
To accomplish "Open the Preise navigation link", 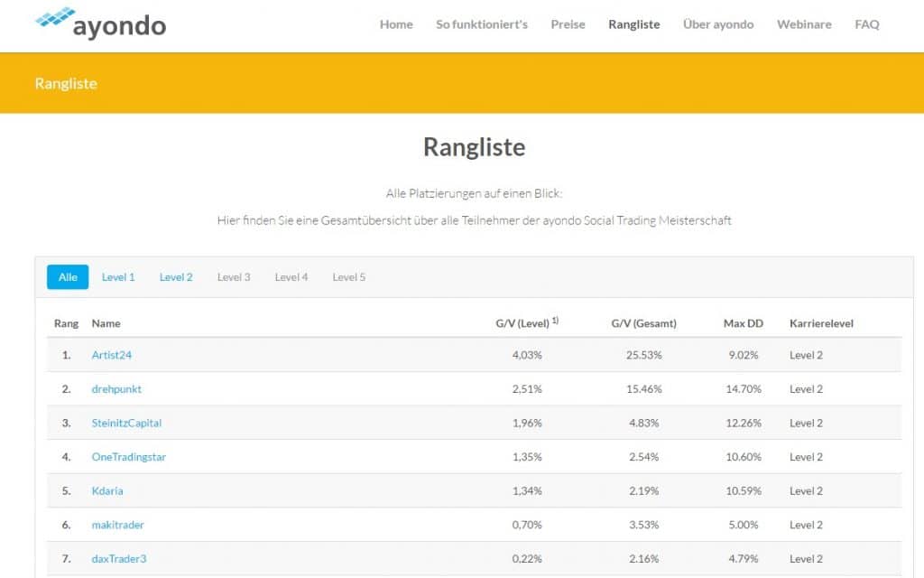I will pyautogui.click(x=568, y=24).
